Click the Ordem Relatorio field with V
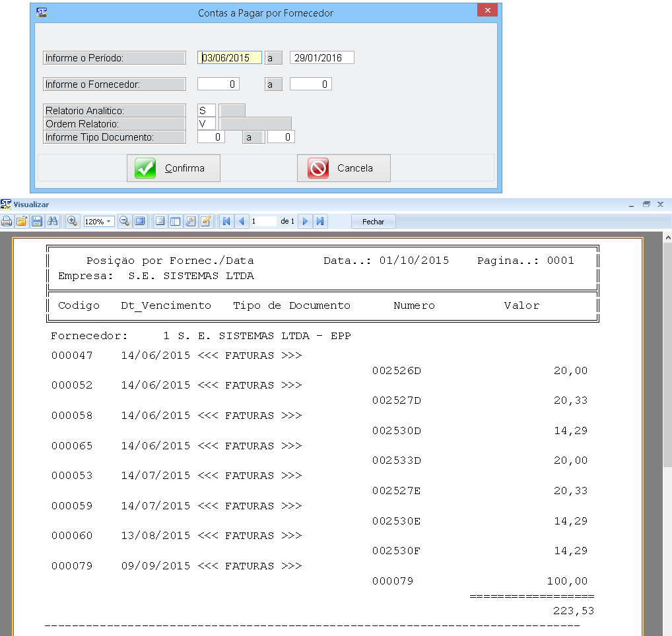The image size is (672, 636). (x=206, y=124)
